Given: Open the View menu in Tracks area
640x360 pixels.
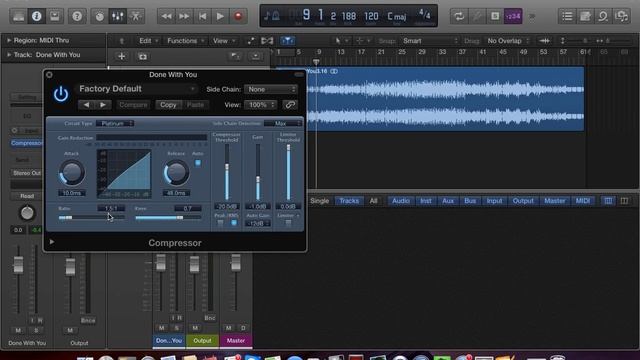Looking at the screenshot, I should coord(224,41).
